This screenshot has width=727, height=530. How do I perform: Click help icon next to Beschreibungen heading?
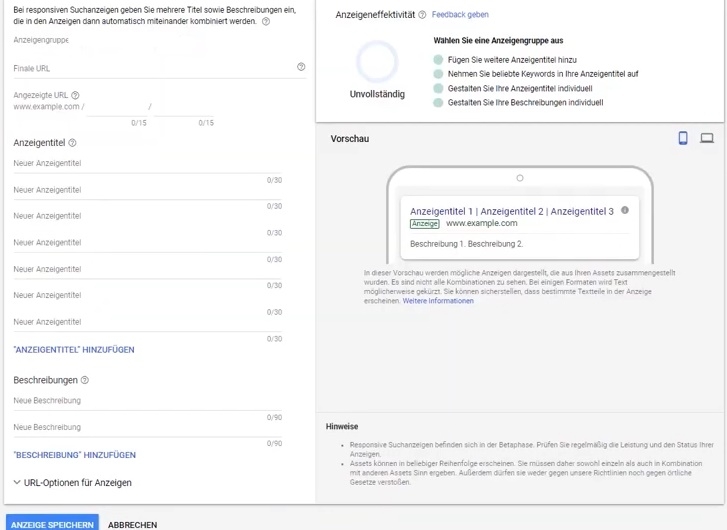[x=85, y=380]
